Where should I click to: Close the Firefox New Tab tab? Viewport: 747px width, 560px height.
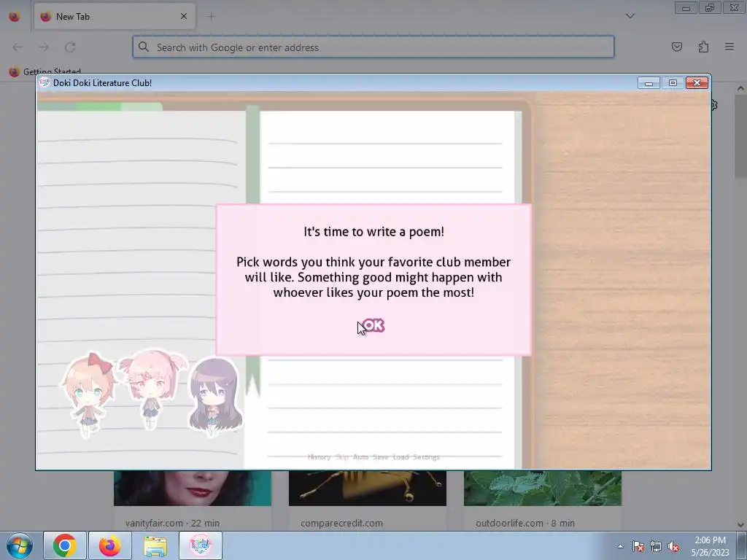pyautogui.click(x=184, y=16)
